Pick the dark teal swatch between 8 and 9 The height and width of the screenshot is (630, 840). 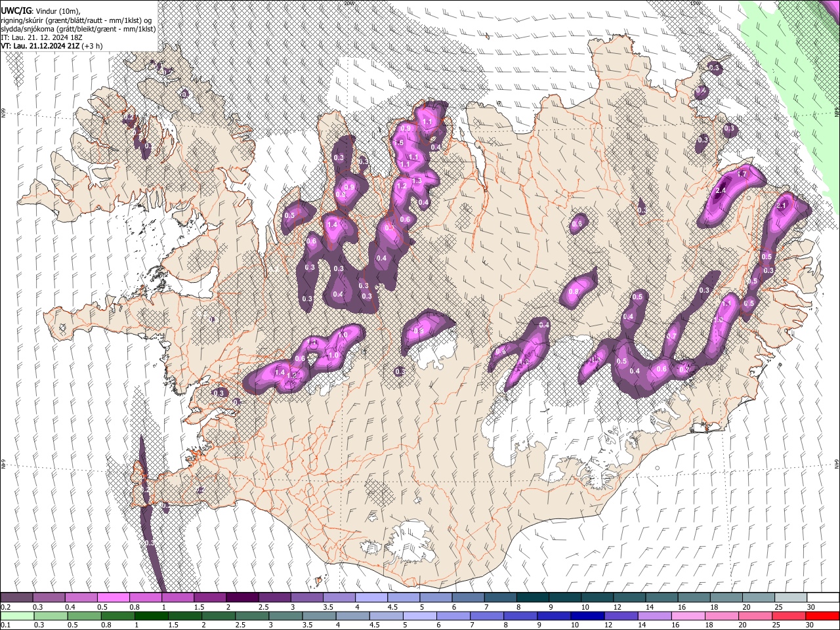point(533,598)
